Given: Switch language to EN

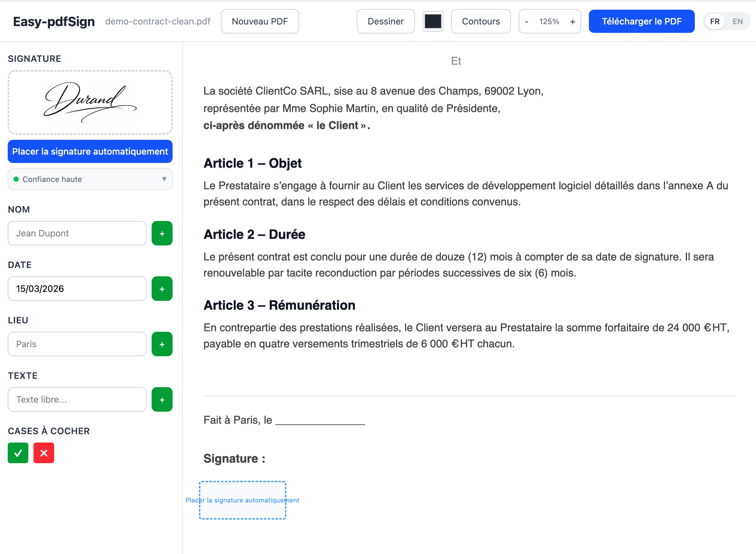Looking at the screenshot, I should [x=738, y=22].
